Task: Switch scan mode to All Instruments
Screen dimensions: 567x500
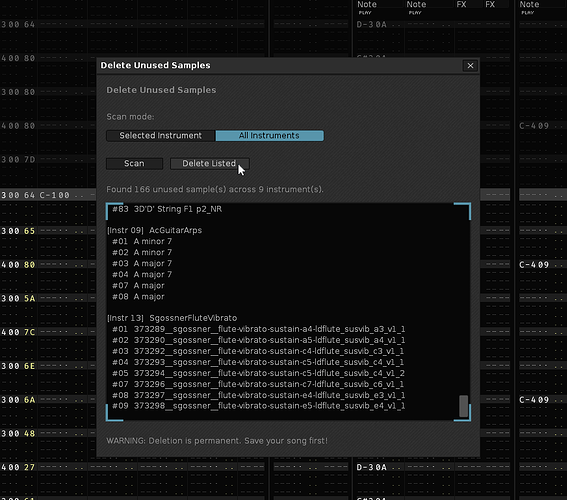Action: pyautogui.click(x=269, y=136)
